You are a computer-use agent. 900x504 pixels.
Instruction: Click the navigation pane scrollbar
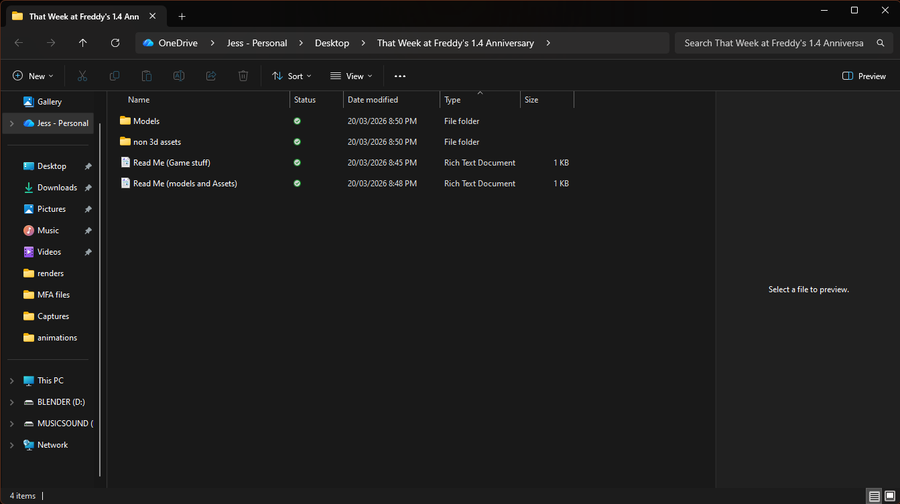coord(100,300)
